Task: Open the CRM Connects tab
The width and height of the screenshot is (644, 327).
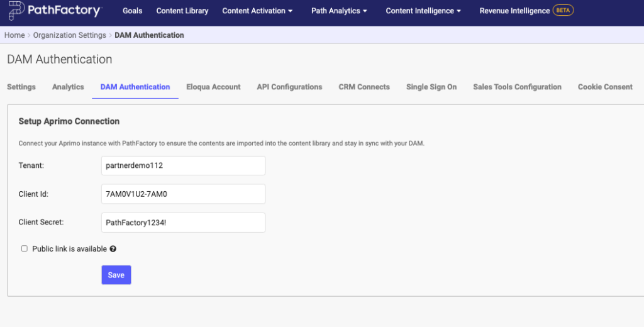Action: pos(364,87)
